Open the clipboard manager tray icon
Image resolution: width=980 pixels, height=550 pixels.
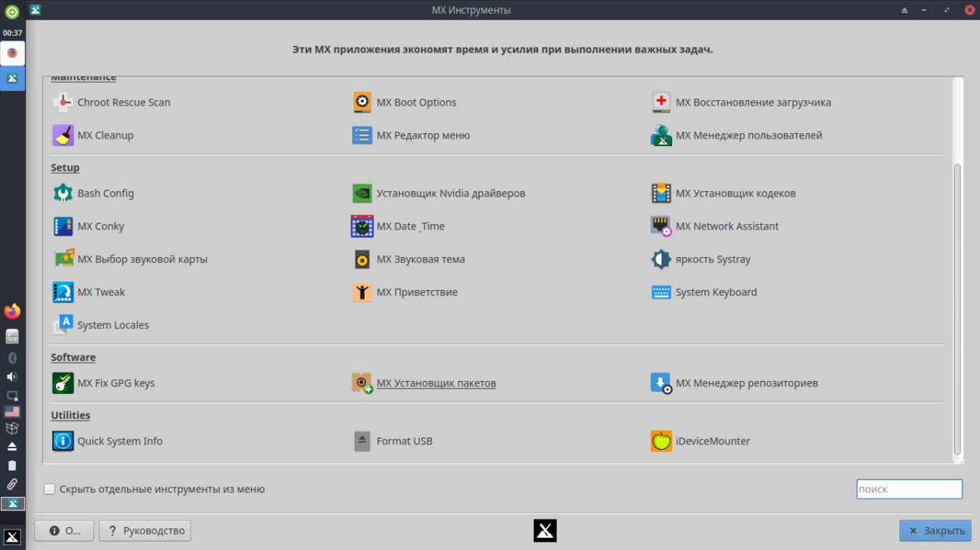[x=12, y=465]
